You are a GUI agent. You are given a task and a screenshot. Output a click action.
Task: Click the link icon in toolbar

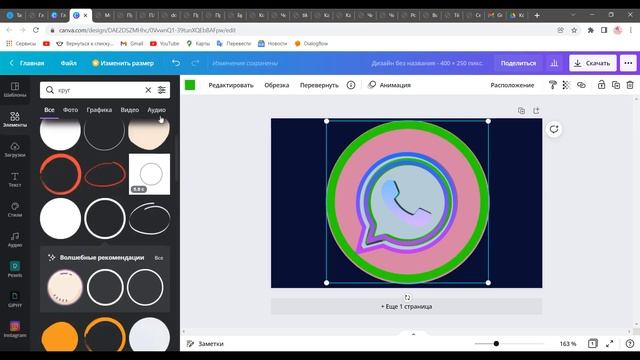click(581, 85)
